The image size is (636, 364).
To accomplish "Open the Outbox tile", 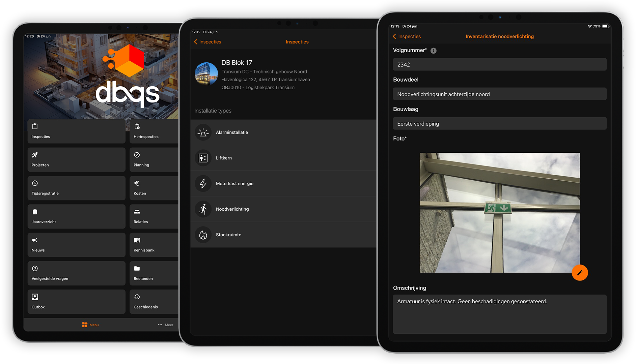I will 76,302.
